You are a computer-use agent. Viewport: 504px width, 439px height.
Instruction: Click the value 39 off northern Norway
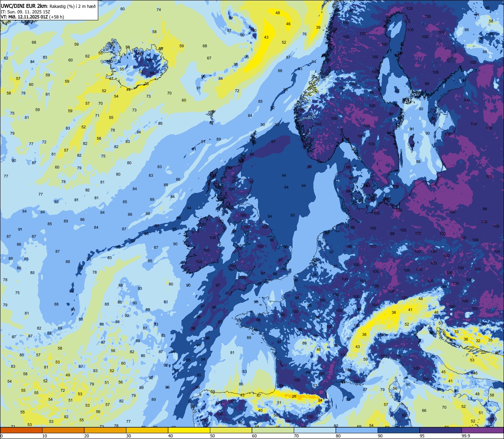pyautogui.click(x=318, y=27)
